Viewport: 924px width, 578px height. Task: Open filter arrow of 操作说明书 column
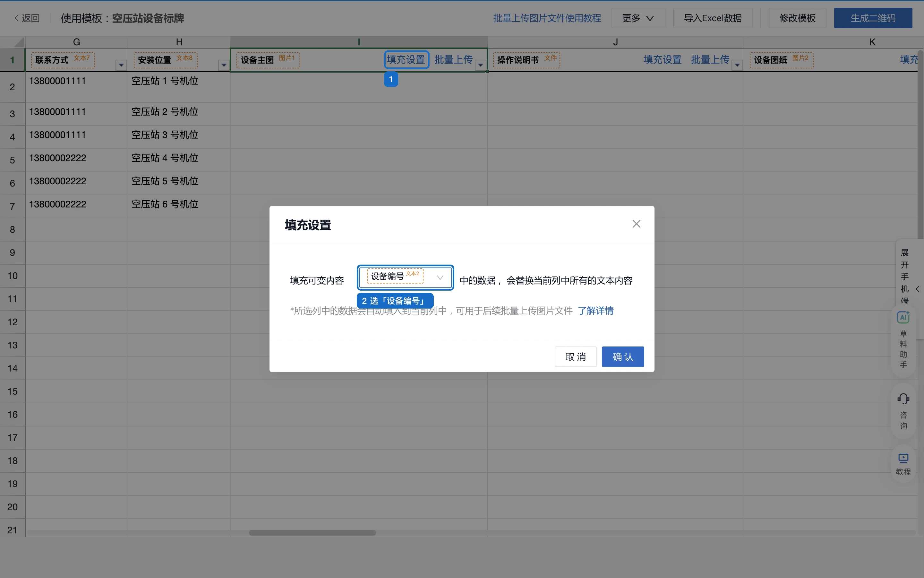[x=737, y=65]
